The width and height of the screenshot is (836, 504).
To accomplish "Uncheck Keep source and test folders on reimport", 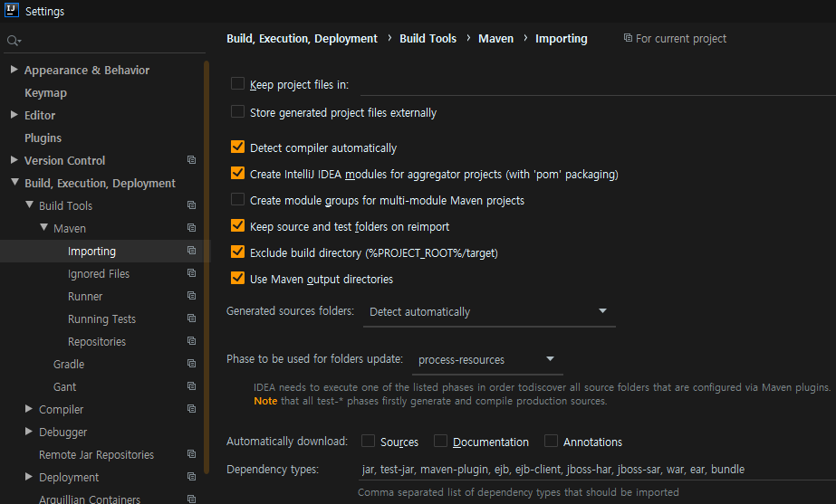I will click(238, 226).
